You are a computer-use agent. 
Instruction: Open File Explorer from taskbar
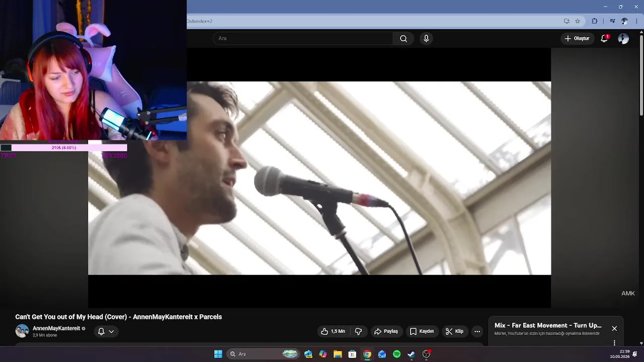point(338,354)
